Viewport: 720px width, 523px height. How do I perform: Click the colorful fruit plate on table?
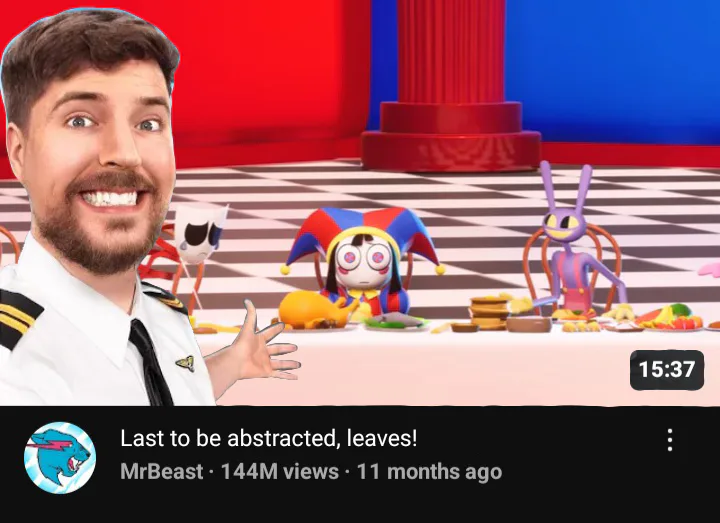tap(670, 318)
